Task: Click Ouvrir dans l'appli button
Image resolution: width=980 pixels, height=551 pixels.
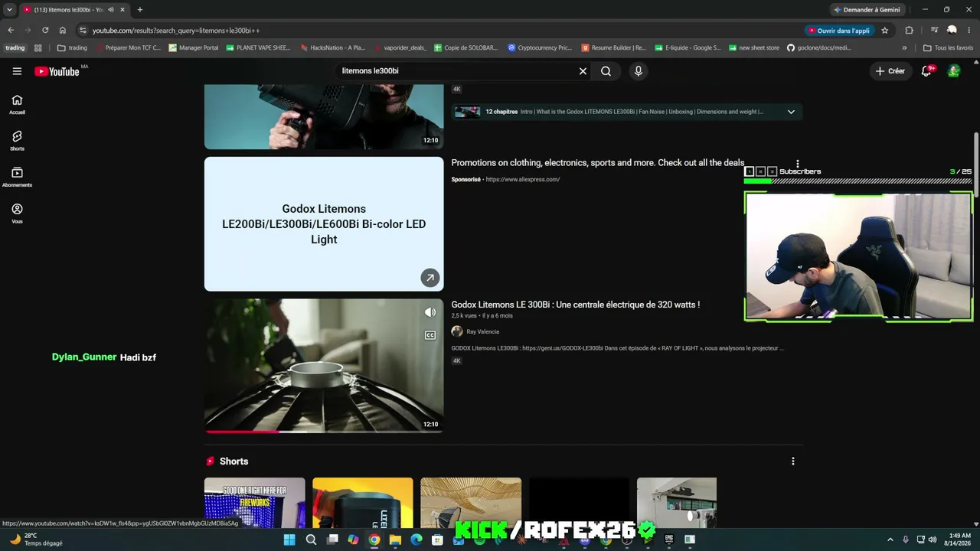Action: tap(839, 31)
